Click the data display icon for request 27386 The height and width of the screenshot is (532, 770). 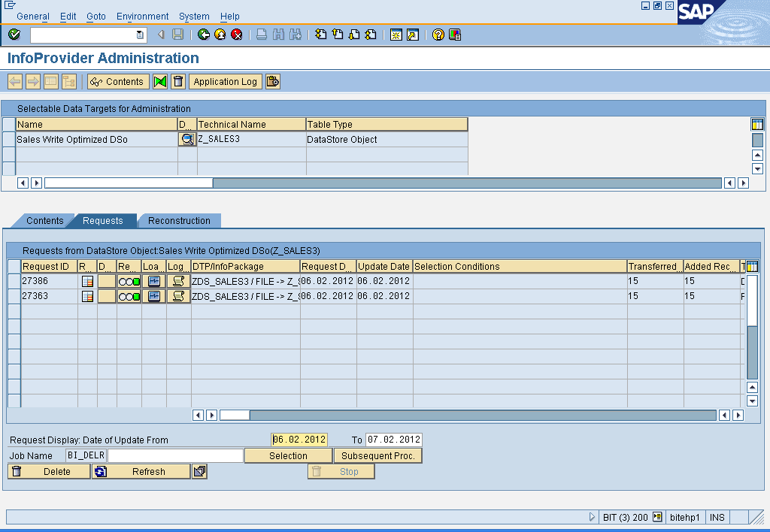(87, 281)
